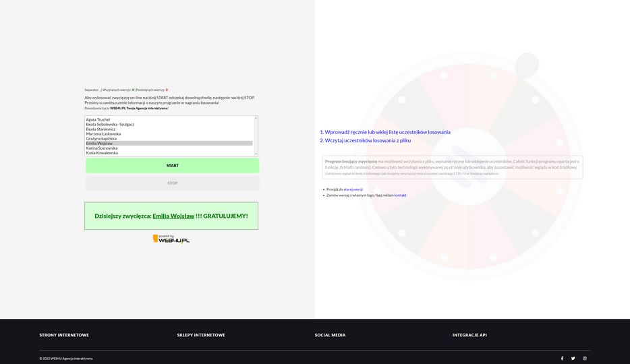This screenshot has height=364, width=630.
Task: Open 'Wczytaj uczestników losowania z pliku' option
Action: 368,140
